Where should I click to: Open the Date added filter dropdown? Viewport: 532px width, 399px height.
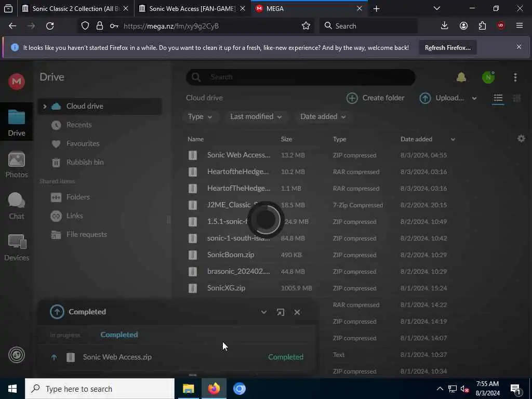323,117
